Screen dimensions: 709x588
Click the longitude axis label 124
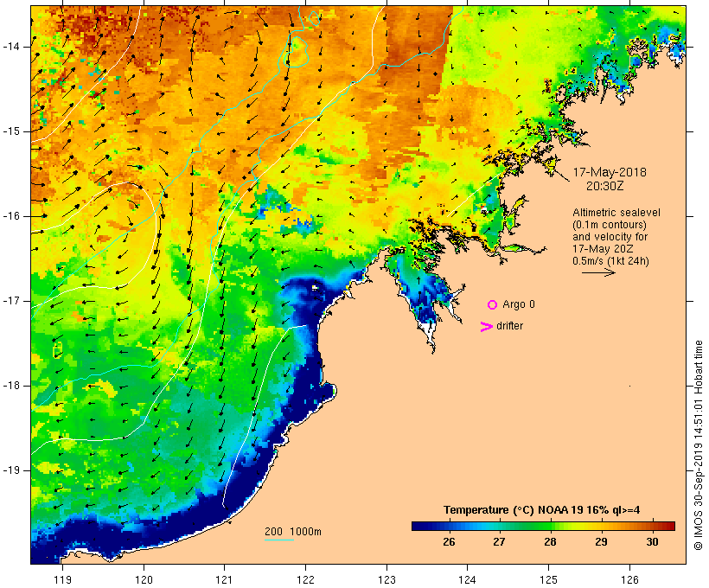[x=467, y=579]
